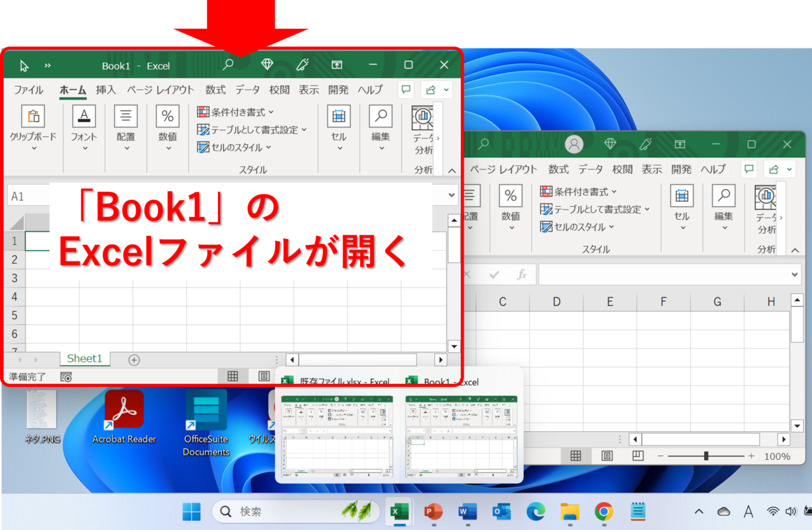Screen dimensions: 812x530
Task: Go to the 校閲 tab in Book1
Action: 279,90
